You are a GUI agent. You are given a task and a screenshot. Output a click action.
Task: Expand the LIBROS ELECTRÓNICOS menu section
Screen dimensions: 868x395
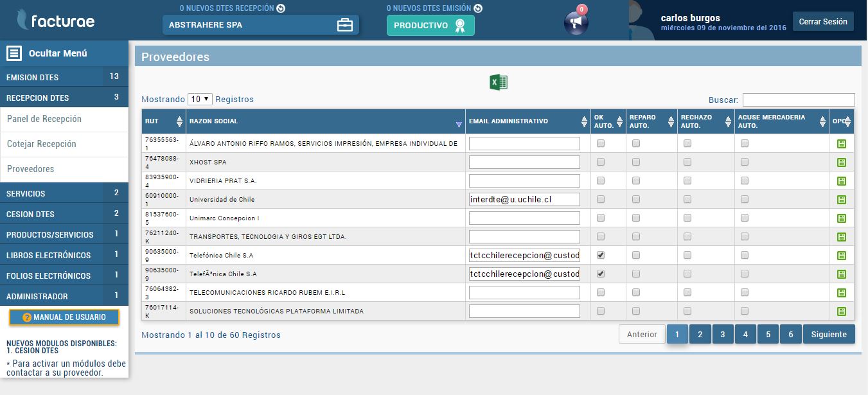pos(64,255)
